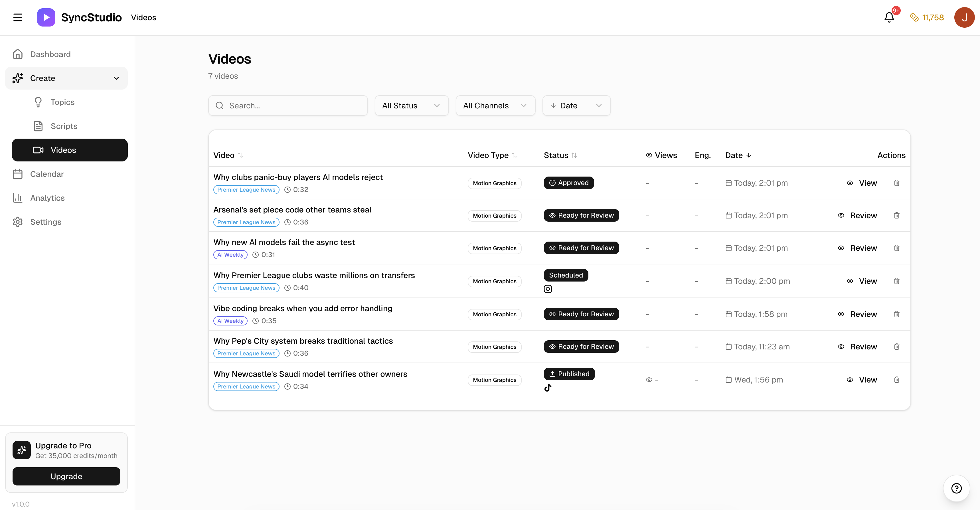Click the SyncStudio play logo
The height and width of the screenshot is (510, 980).
[x=46, y=17]
